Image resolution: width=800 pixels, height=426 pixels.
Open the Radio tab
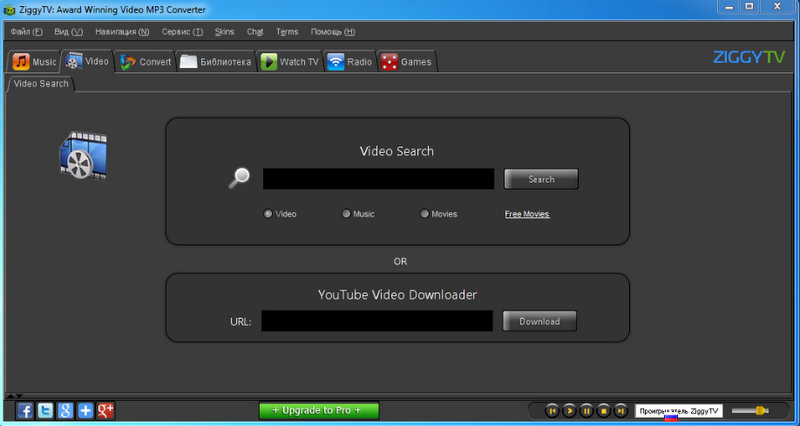[350, 62]
